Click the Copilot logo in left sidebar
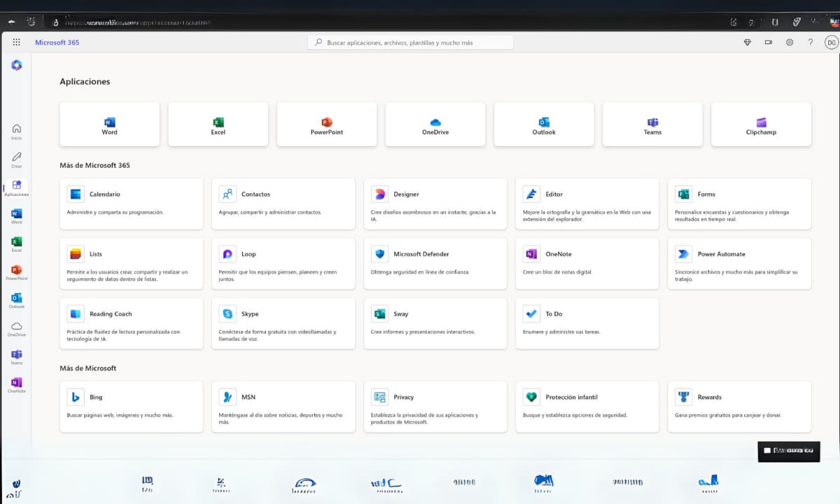The width and height of the screenshot is (840, 504). tap(17, 65)
